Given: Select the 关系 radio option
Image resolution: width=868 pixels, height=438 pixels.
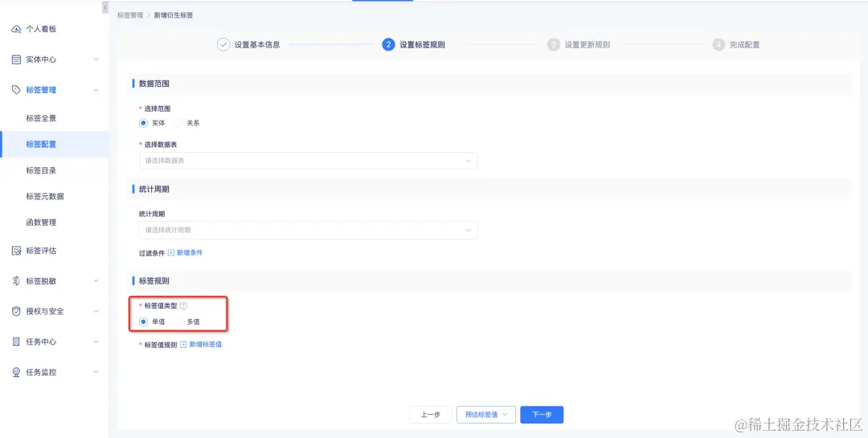Looking at the screenshot, I should [178, 123].
